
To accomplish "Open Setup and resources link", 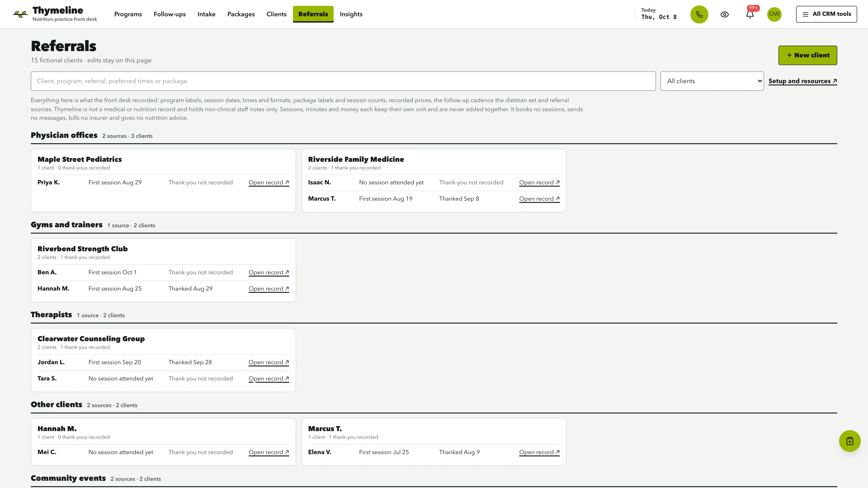I will tap(803, 81).
